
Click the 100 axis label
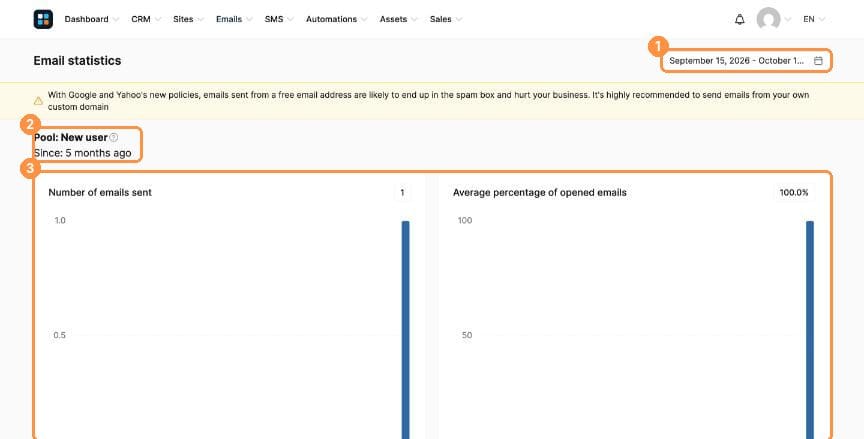click(x=465, y=220)
